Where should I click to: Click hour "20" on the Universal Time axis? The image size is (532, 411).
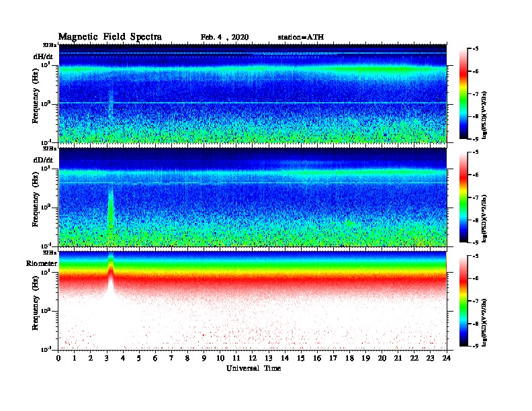pos(382,358)
